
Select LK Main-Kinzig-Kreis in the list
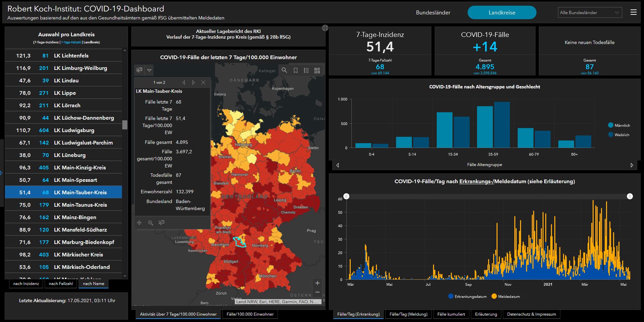(63, 167)
